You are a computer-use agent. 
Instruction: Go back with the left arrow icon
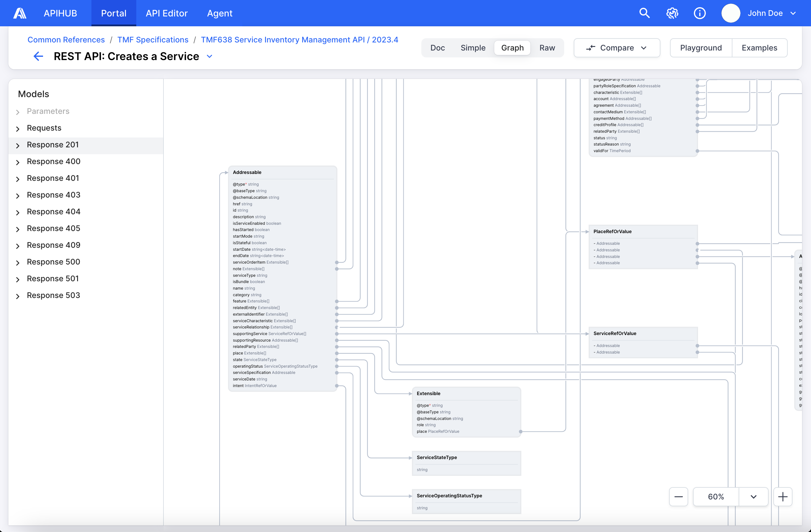pos(38,56)
